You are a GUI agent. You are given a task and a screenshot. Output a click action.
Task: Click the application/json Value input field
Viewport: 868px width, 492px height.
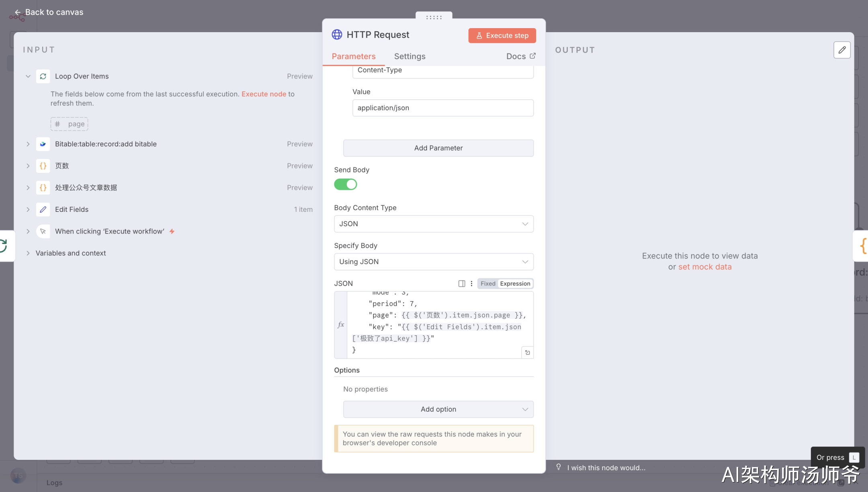pos(442,108)
